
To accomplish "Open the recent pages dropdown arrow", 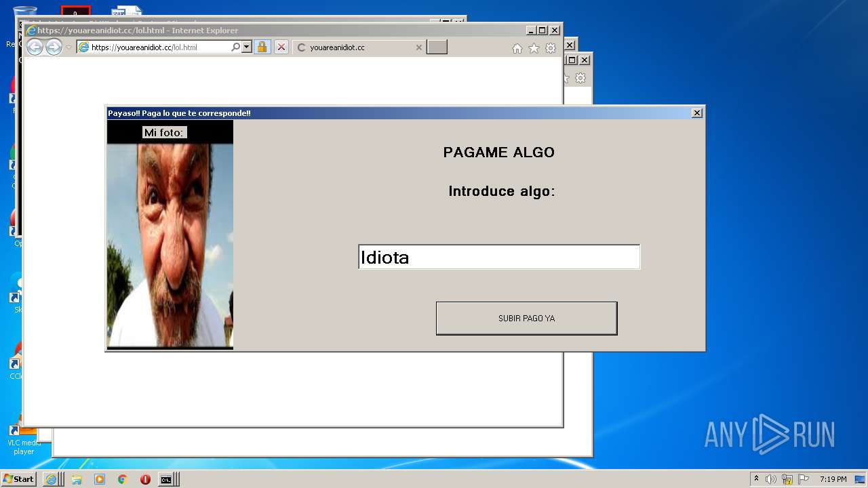I will 68,47.
